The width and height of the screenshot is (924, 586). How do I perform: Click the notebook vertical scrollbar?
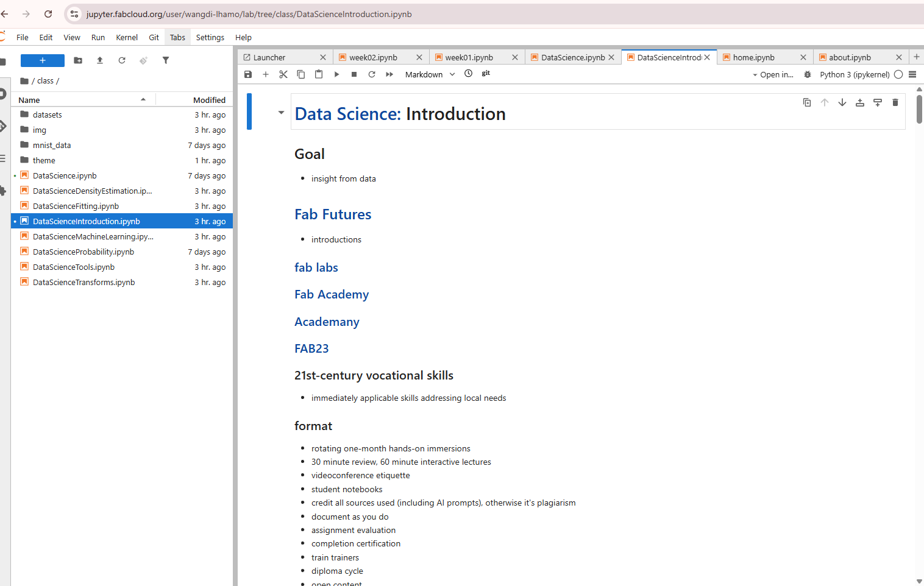[919, 110]
